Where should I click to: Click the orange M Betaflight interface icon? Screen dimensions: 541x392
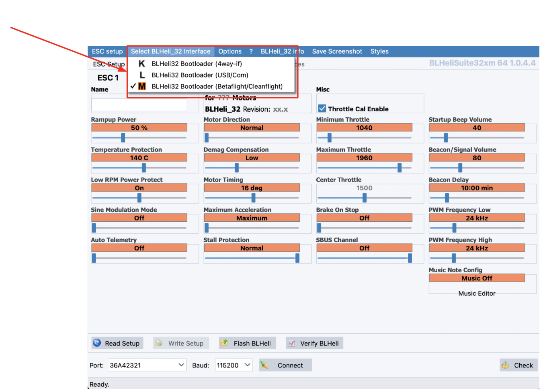pos(142,86)
